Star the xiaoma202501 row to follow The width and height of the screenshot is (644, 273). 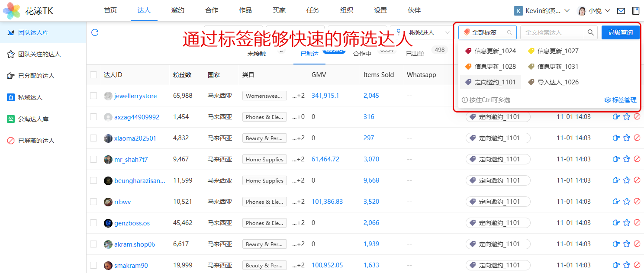(627, 138)
